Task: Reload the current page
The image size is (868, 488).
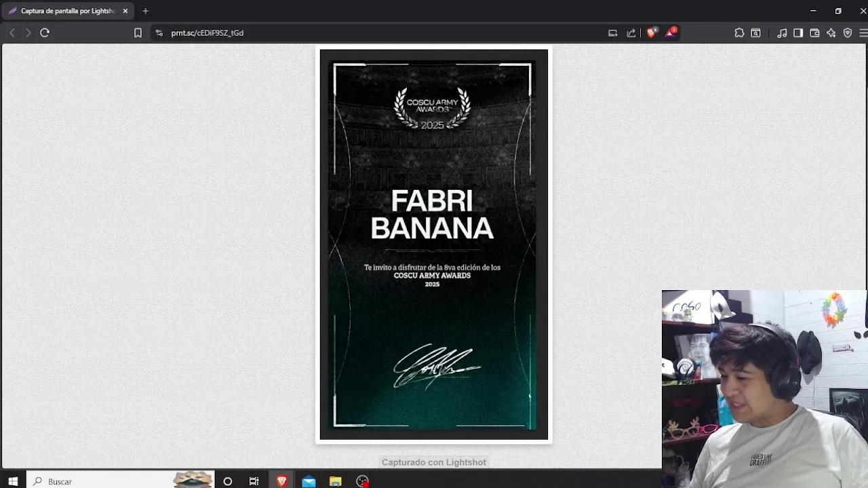Action: tap(45, 33)
